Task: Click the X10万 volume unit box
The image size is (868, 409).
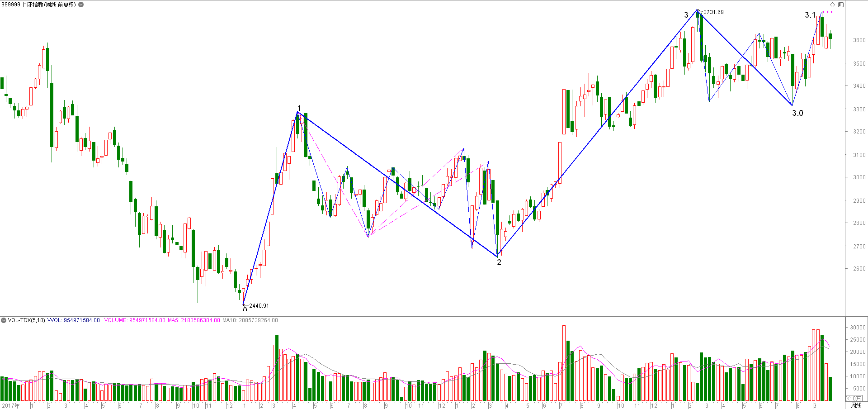Action: pos(854,399)
